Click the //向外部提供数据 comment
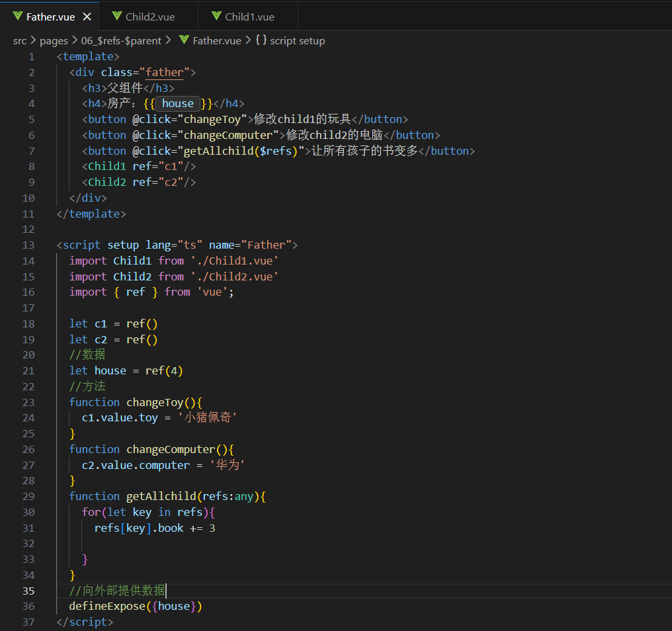Viewport: 672px width, 631px height. [117, 591]
